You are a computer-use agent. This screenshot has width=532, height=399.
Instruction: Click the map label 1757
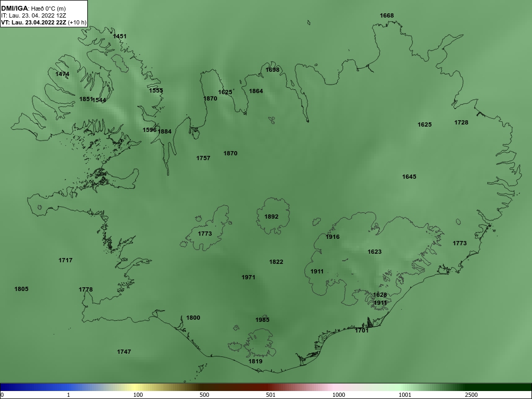[x=203, y=158]
